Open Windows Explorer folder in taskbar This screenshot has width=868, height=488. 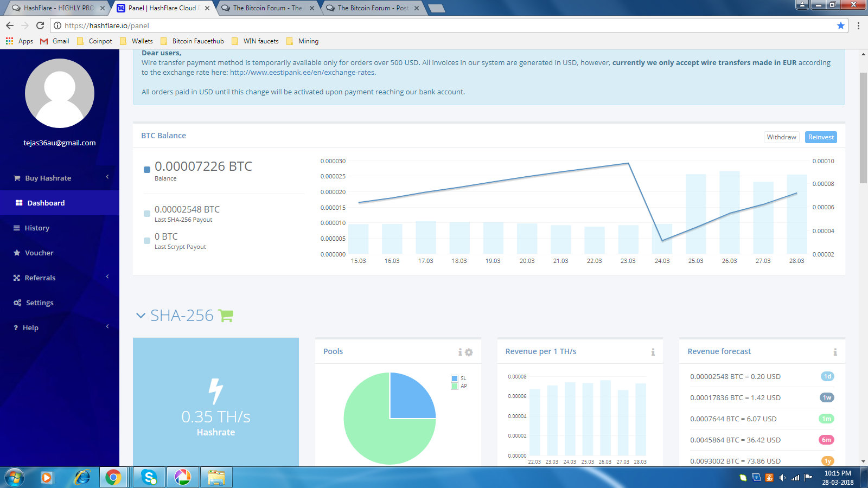(x=216, y=477)
